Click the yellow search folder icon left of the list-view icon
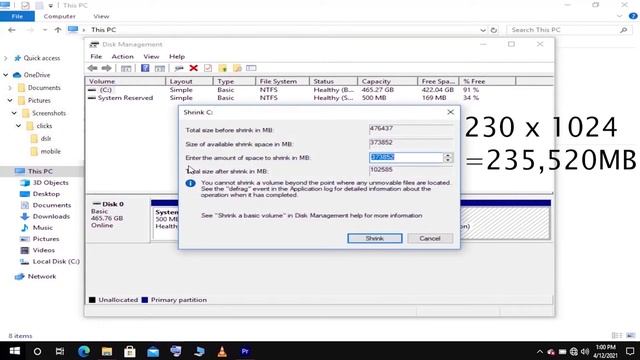Image resolution: width=640 pixels, height=360 pixels. coord(237,68)
